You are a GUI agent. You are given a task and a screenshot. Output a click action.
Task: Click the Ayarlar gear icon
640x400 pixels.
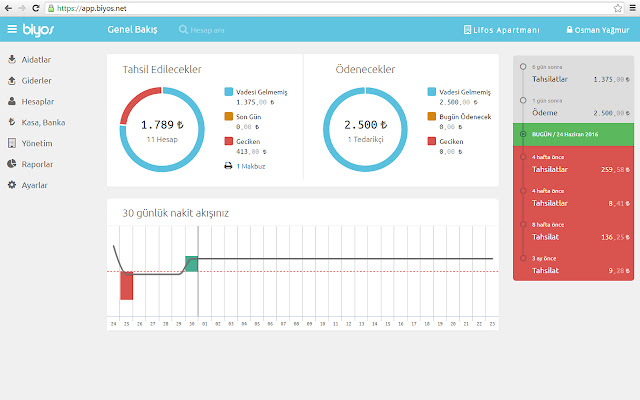12,185
